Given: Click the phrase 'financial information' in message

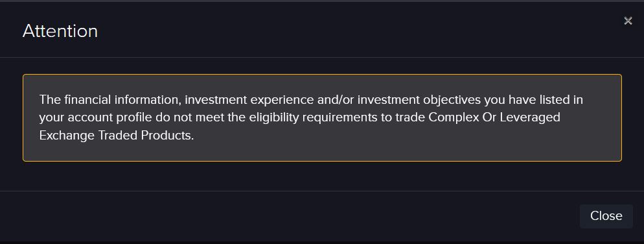Looking at the screenshot, I should [122, 99].
